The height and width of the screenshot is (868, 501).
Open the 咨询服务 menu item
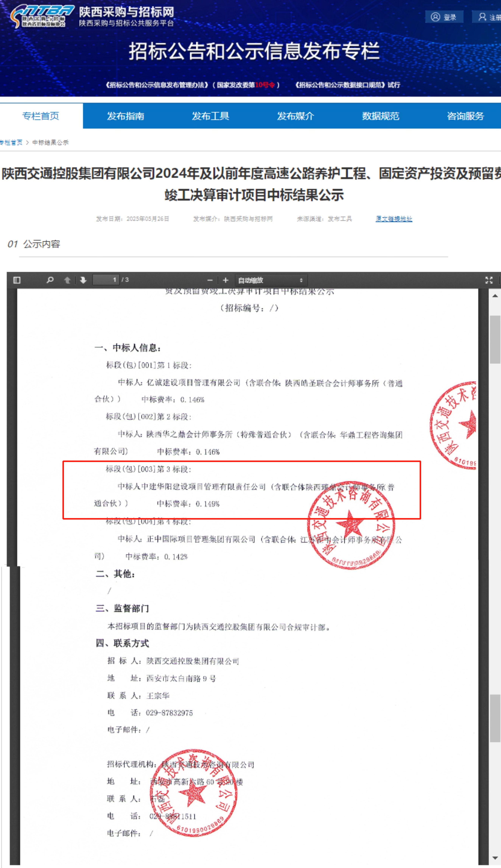click(x=465, y=116)
